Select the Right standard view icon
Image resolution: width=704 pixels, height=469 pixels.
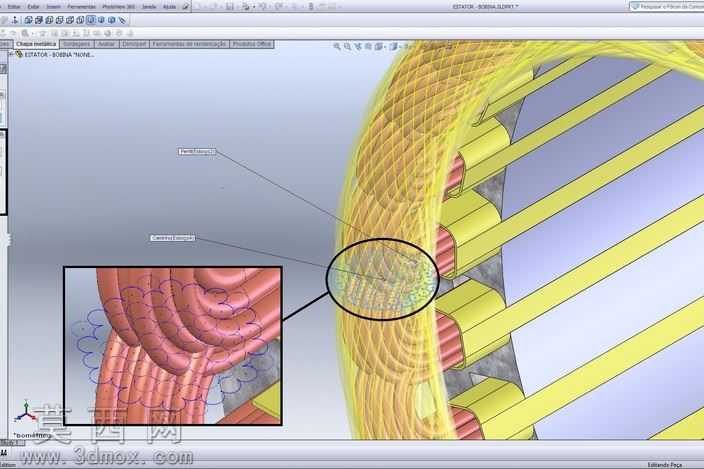coord(59,20)
